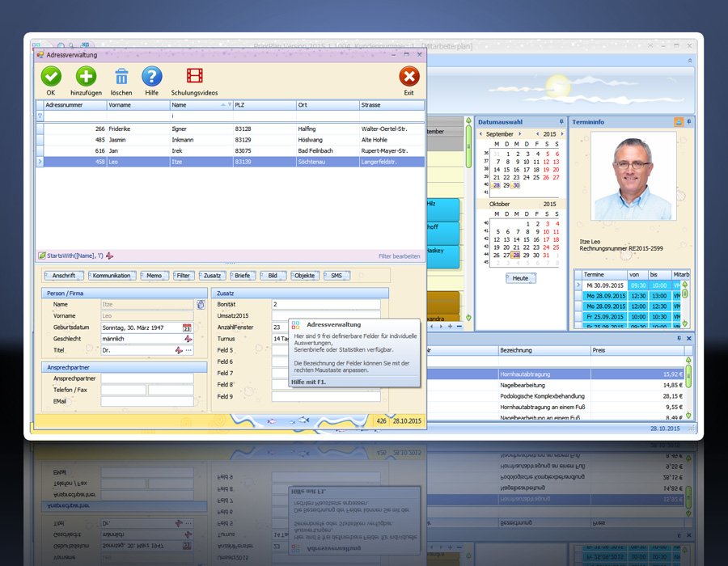728x566 pixels.
Task: Click the Name filter row cell
Action: coord(201,116)
